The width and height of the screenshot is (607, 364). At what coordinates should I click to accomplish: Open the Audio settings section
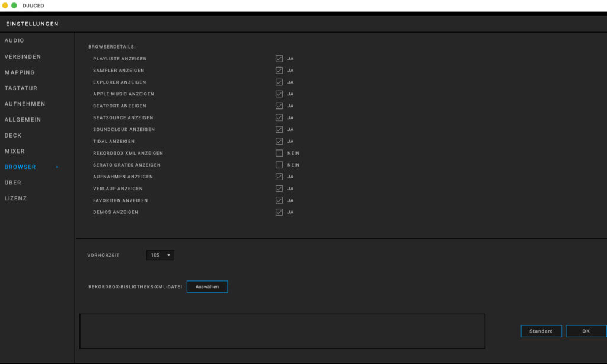14,41
